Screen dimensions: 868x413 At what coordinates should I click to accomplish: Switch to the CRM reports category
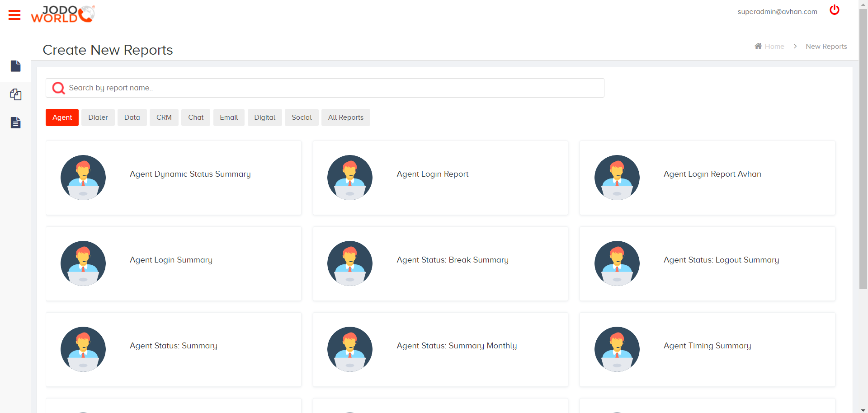tap(164, 117)
